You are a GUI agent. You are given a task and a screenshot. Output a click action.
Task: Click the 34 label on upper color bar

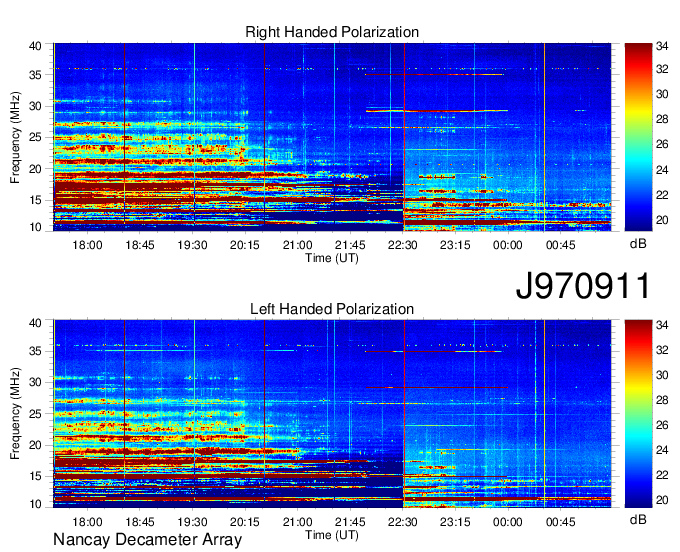(662, 46)
